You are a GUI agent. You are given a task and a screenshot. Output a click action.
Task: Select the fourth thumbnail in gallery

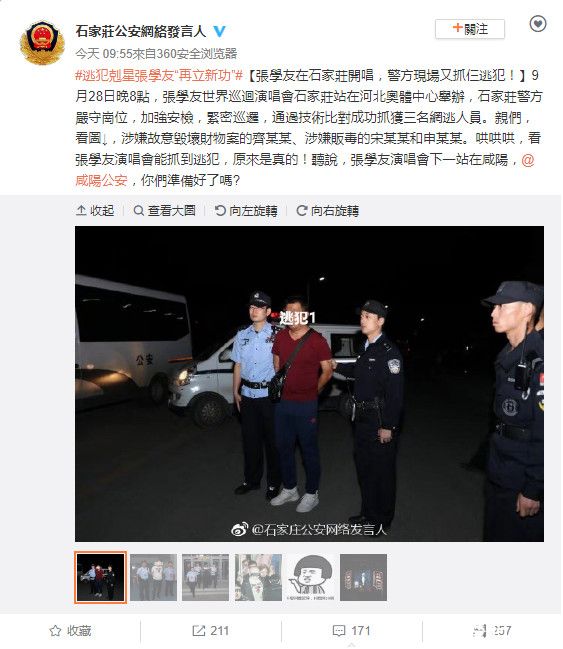click(258, 577)
